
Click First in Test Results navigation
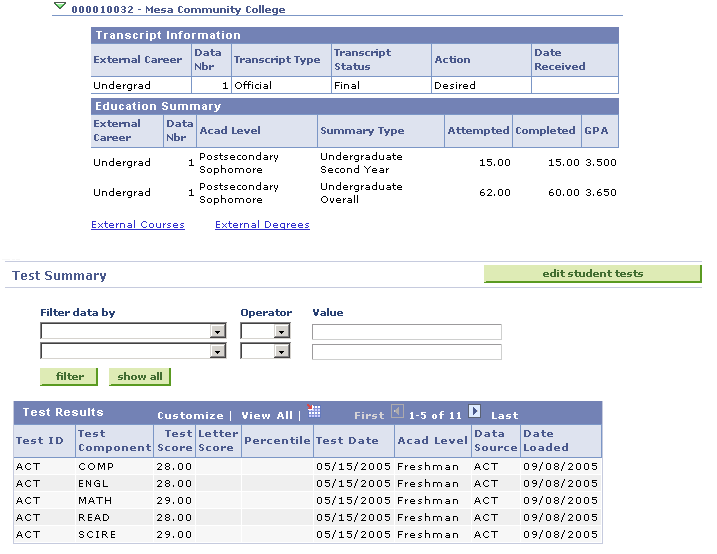click(x=369, y=416)
